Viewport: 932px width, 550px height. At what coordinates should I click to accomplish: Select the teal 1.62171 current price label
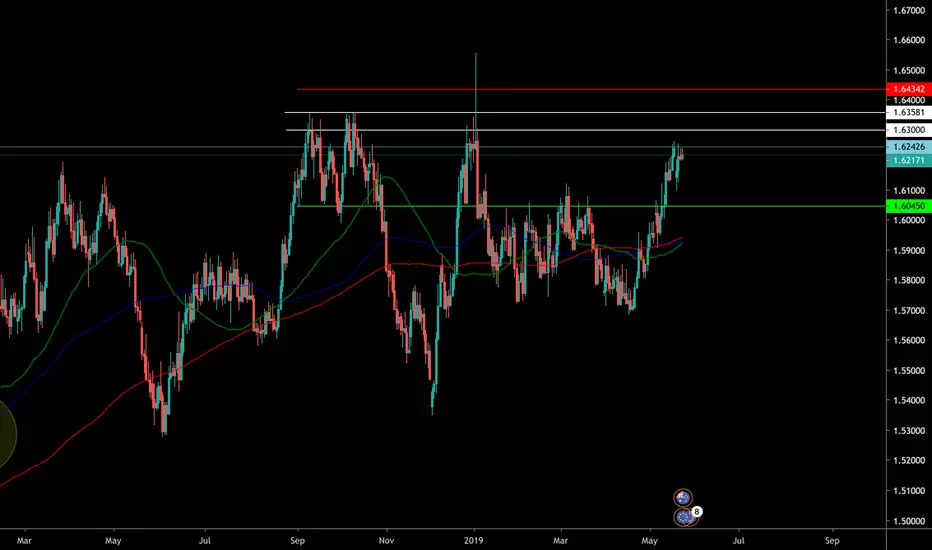909,161
